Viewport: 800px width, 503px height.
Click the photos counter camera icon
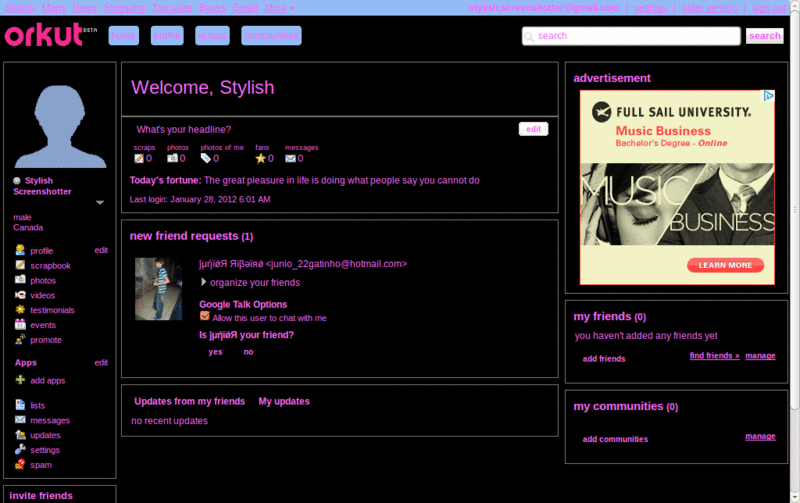[x=172, y=159]
